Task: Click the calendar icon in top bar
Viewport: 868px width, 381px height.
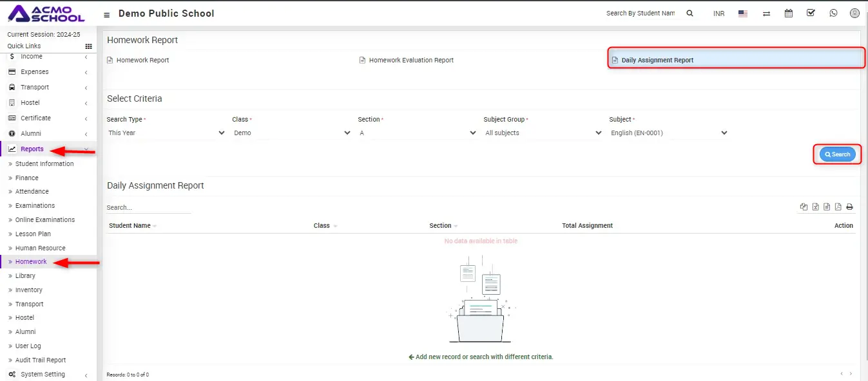Action: coord(788,13)
